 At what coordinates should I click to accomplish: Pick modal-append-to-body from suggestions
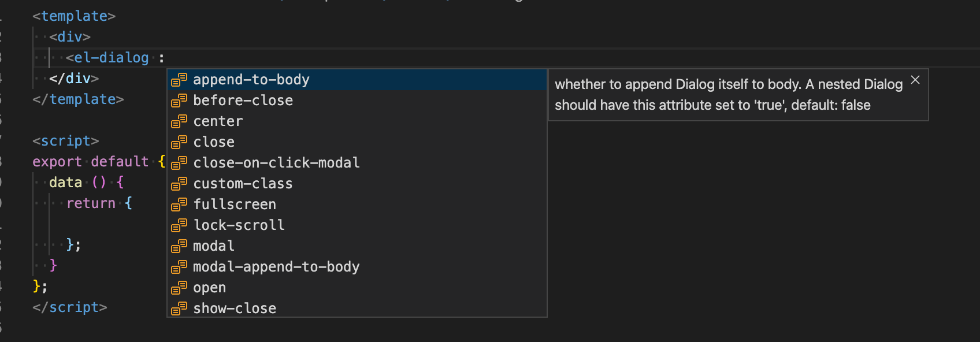pyautogui.click(x=357, y=267)
